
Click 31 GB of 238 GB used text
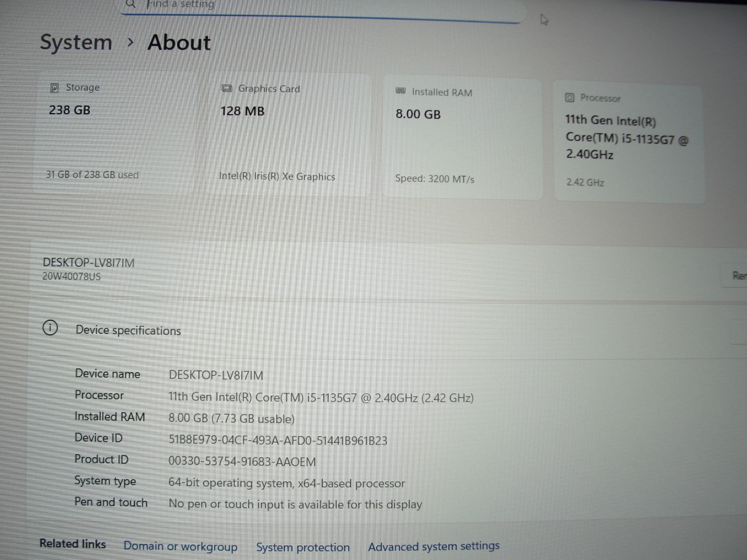pos(92,175)
